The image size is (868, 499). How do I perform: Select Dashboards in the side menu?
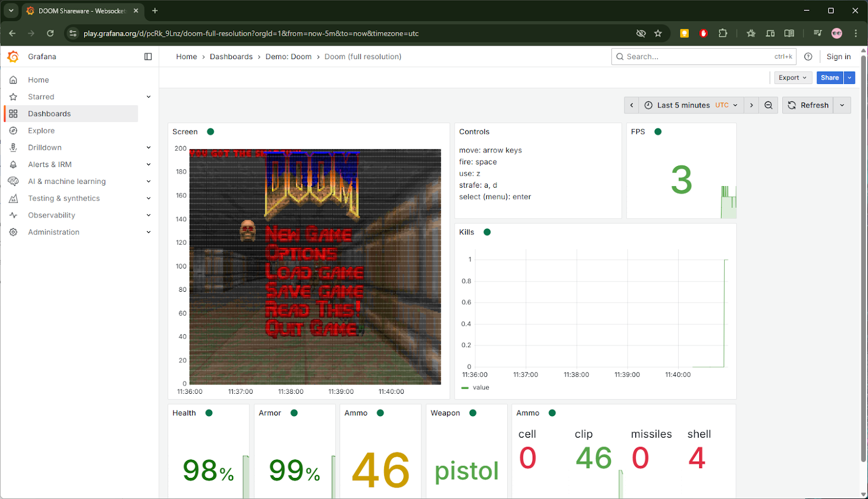click(x=49, y=114)
